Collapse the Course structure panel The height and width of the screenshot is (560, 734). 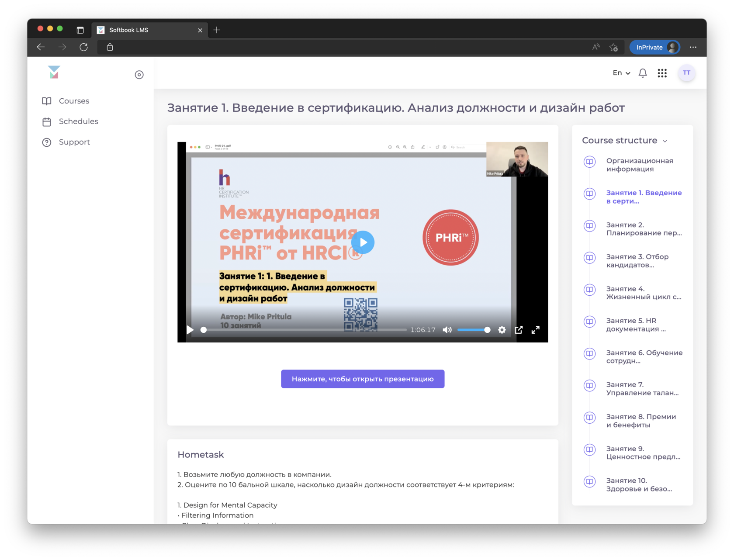pyautogui.click(x=665, y=141)
